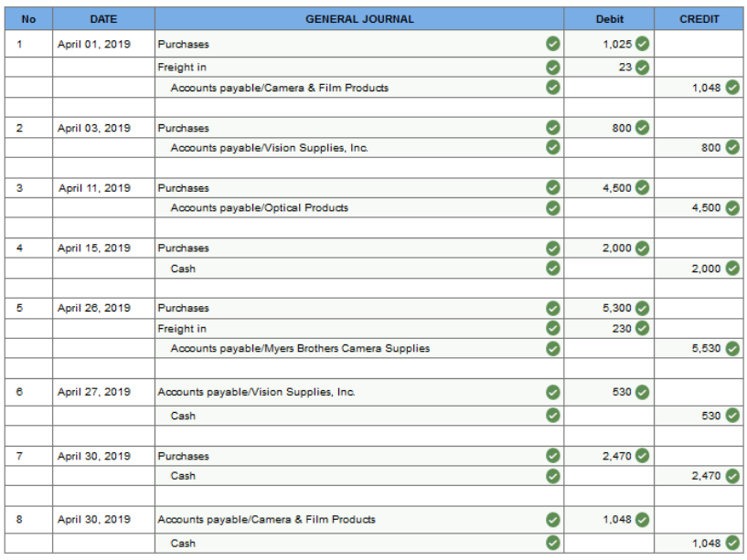Click checkmark in April 01 Purchases account cell
747x560 pixels.
click(552, 44)
